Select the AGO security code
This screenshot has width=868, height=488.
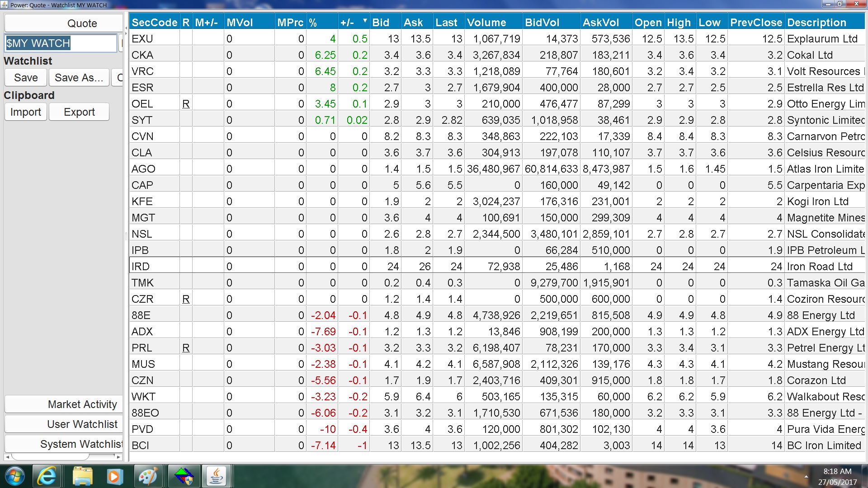pos(143,169)
